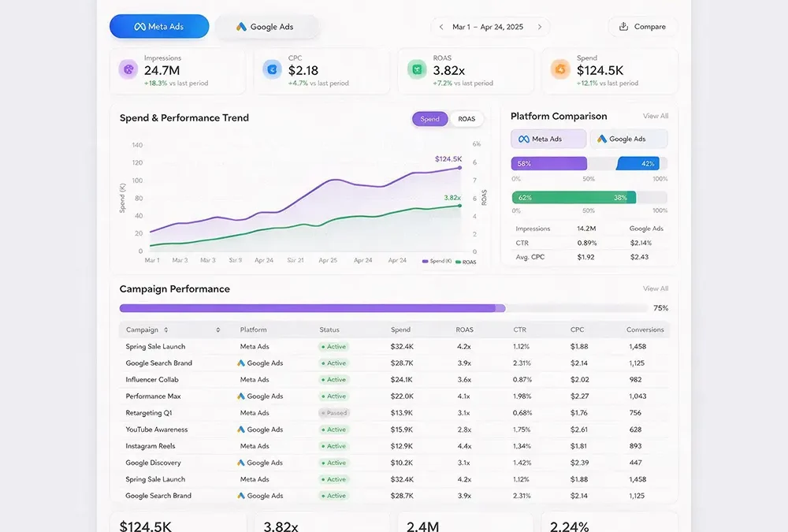The height and width of the screenshot is (532, 788).
Task: Sort by the Campaign column arrows
Action: pyautogui.click(x=165, y=330)
